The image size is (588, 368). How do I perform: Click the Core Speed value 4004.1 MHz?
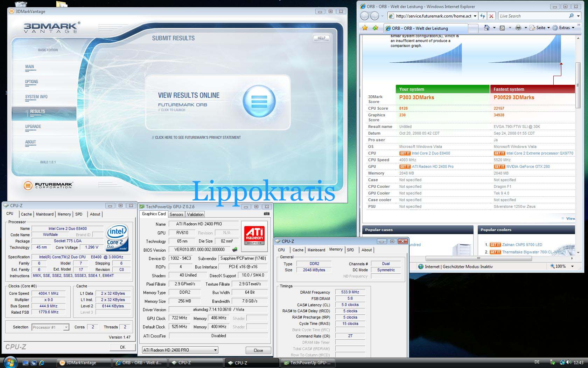click(x=49, y=293)
